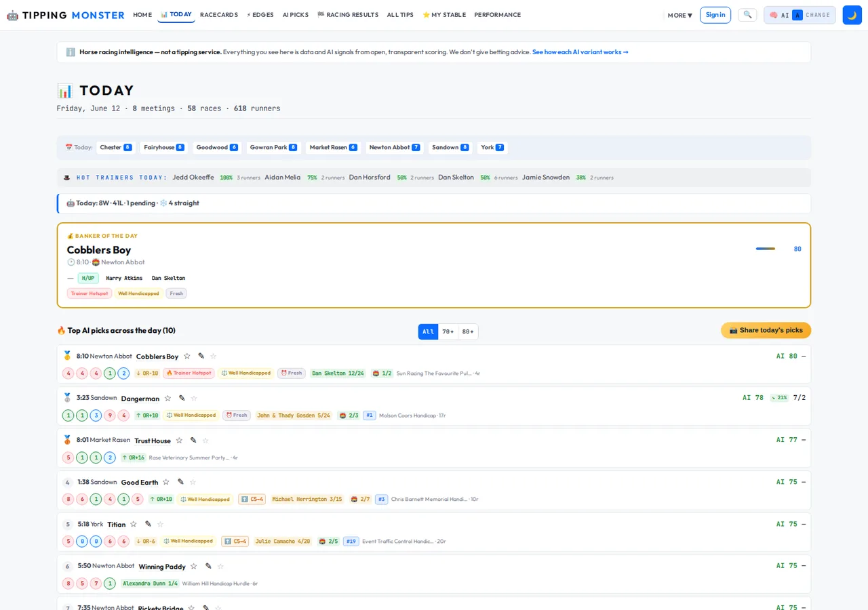This screenshot has width=868, height=610.
Task: Open the PERFORMANCE nav item
Action: [498, 15]
